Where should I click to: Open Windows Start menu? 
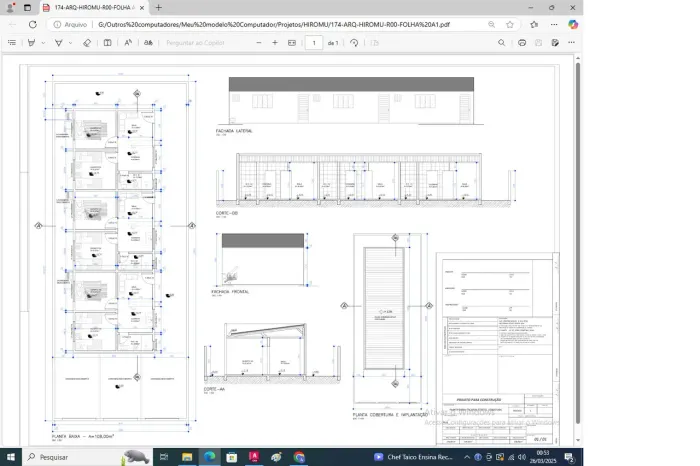pyautogui.click(x=11, y=457)
